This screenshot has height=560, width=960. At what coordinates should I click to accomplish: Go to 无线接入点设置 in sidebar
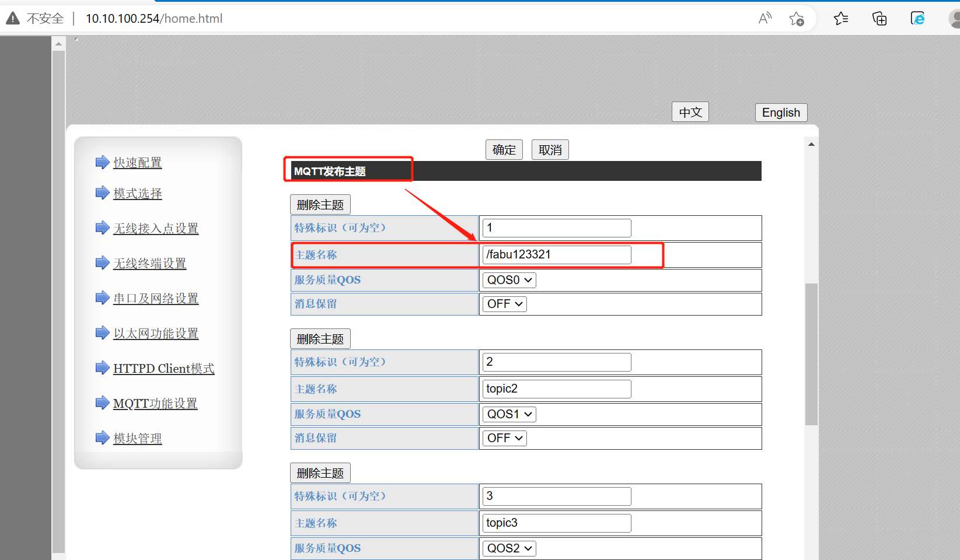coord(156,228)
